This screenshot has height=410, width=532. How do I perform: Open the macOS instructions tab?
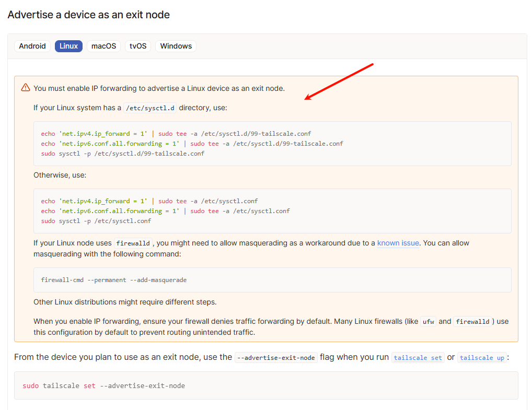tap(103, 46)
